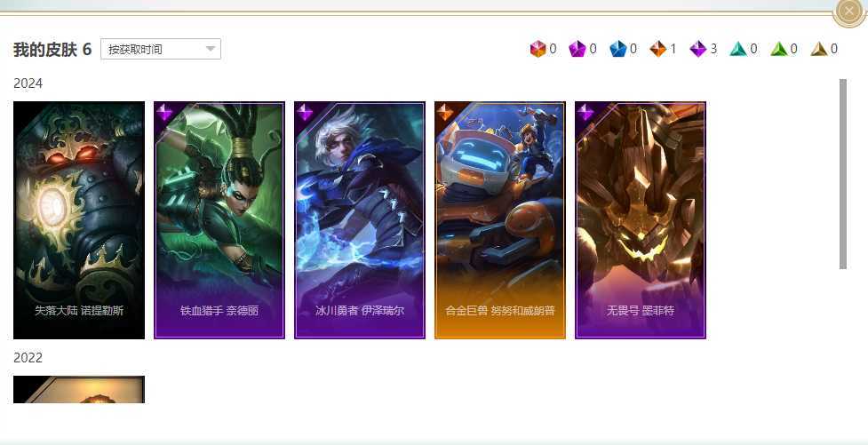Screen dimensions: 868x445
Task: Select the 铁血猎手 奈德丽 skin card
Action: pyautogui.click(x=219, y=220)
